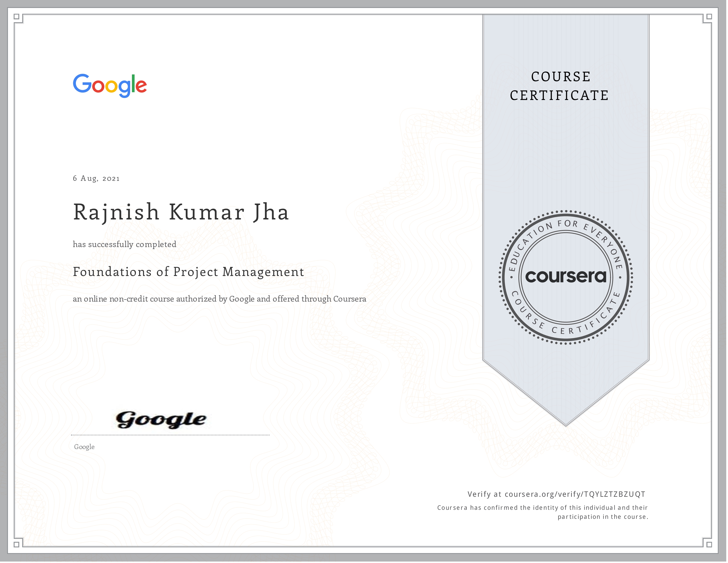This screenshot has height=563, width=728.
Task: Click the small Google label under signature
Action: (x=84, y=447)
